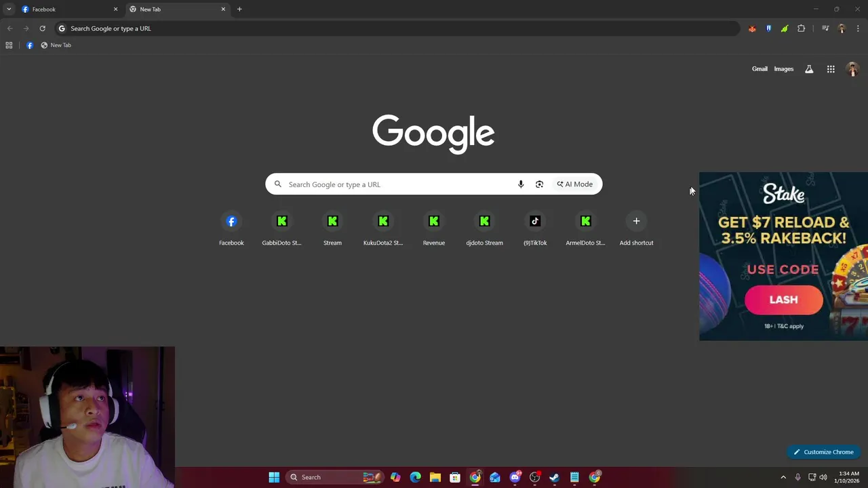Click the LASH code button in Stake ad

click(784, 300)
